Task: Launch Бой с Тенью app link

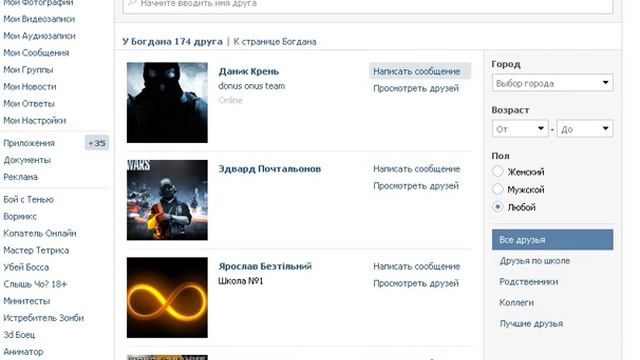Action: pos(28,200)
